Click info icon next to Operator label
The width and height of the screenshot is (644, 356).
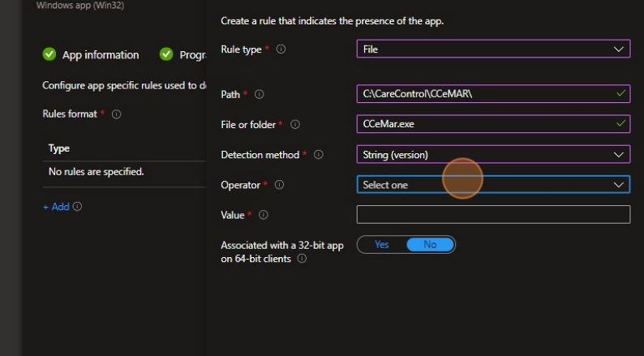coord(280,186)
